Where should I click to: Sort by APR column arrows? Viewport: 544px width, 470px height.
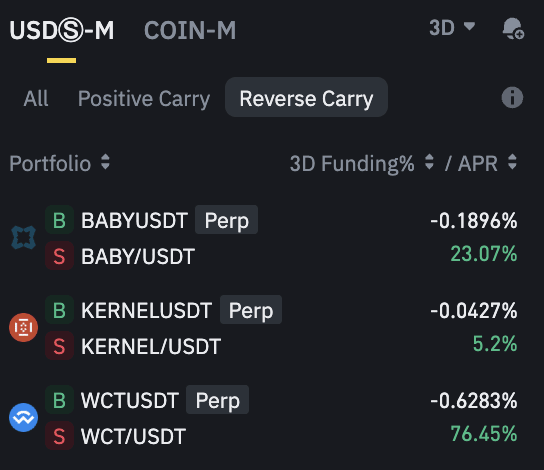[x=512, y=162]
